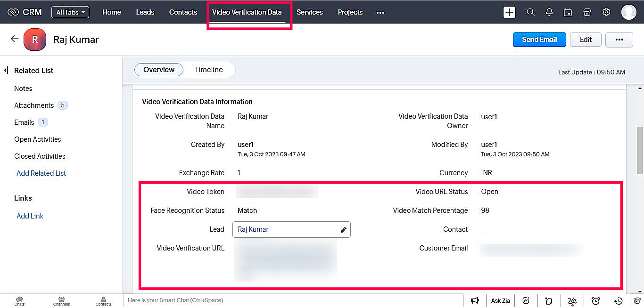Open the record more actions ellipsis button
This screenshot has height=307, width=644.
[x=619, y=40]
